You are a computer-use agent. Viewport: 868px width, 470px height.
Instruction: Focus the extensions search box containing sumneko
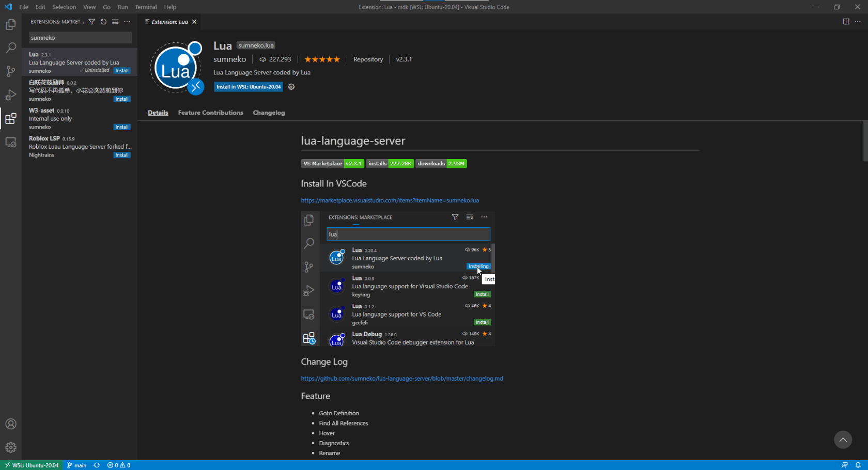tap(80, 38)
